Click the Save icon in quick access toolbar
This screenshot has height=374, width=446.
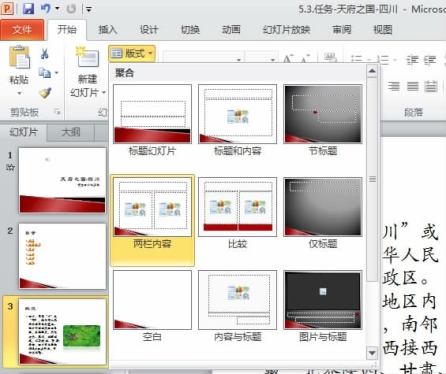pyautogui.click(x=28, y=8)
